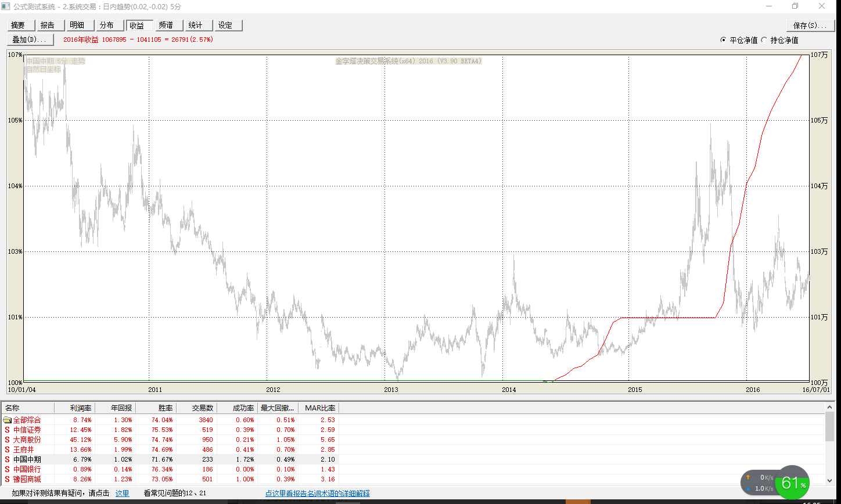Click the S icon beside 王府井
Viewport: 841px width, 504px height.
click(x=7, y=449)
